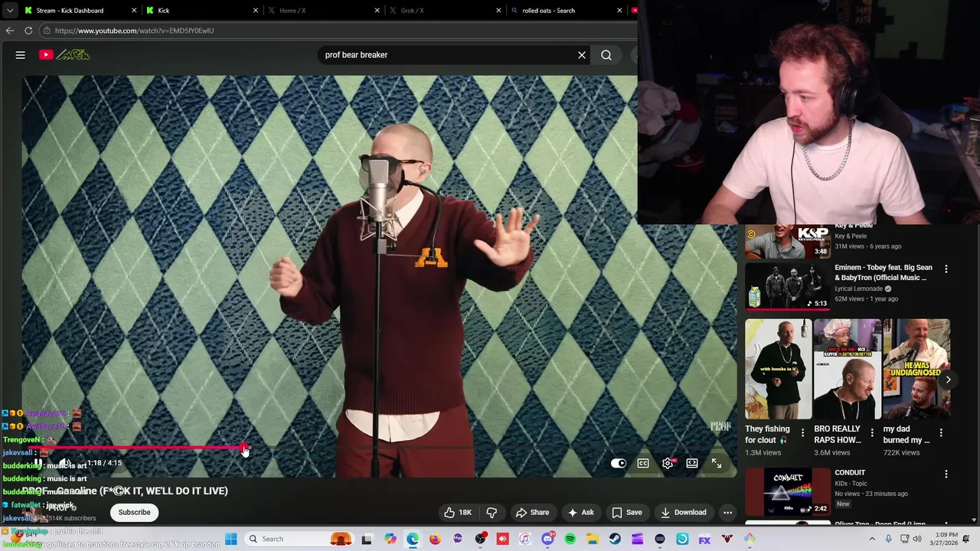The width and height of the screenshot is (980, 551).
Task: Switch to Stream - Kick Dashboard tab
Action: pyautogui.click(x=80, y=11)
